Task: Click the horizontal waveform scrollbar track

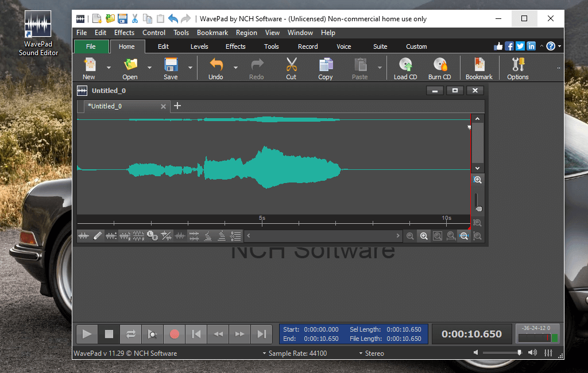Action: pyautogui.click(x=323, y=236)
